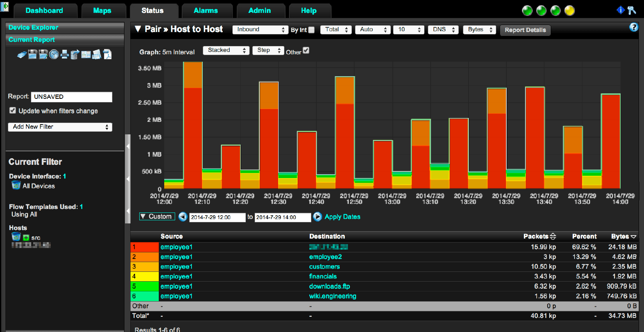Click the database export icon with arrow
Image resolution: width=644 pixels, height=332 pixels.
pos(75,55)
